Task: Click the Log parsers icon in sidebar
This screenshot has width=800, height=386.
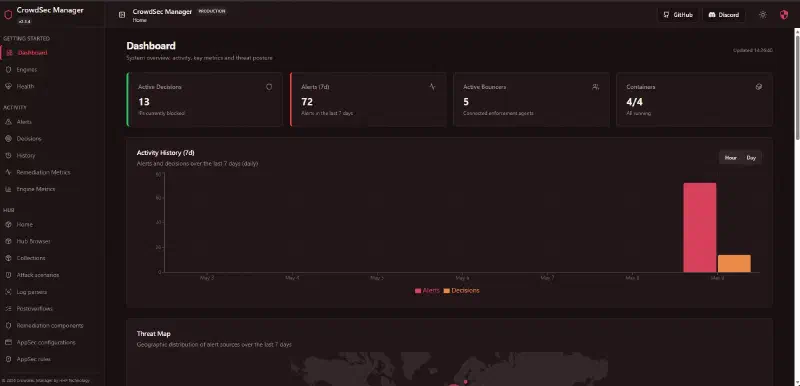Action: [x=8, y=292]
